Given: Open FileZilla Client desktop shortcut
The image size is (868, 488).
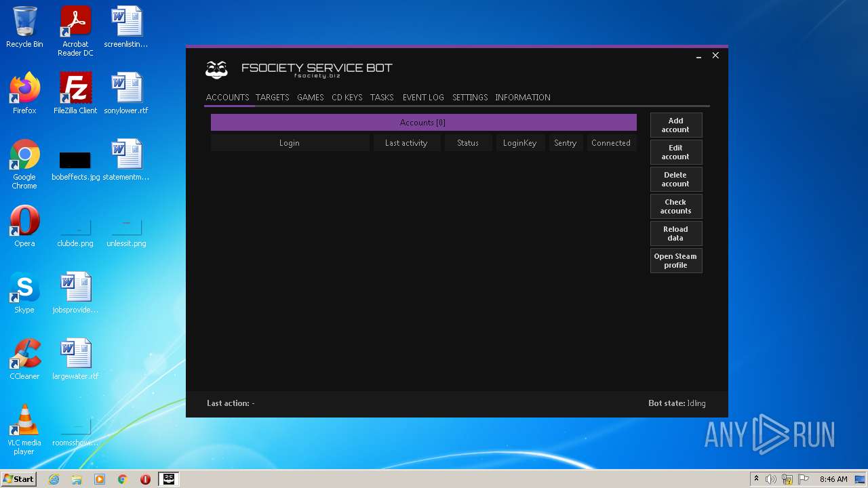Looking at the screenshot, I should click(75, 94).
